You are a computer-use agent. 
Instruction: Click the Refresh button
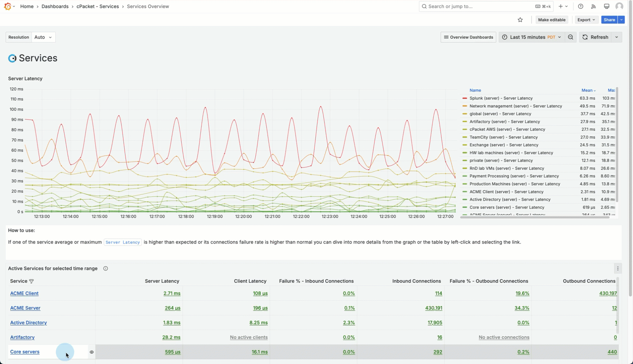[x=596, y=37]
